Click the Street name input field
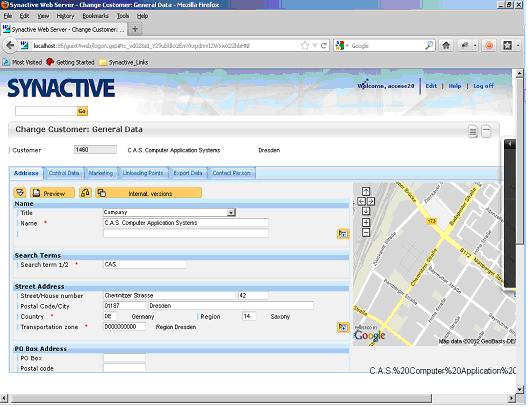Viewport: 528px width, 407px height. [x=169, y=296]
